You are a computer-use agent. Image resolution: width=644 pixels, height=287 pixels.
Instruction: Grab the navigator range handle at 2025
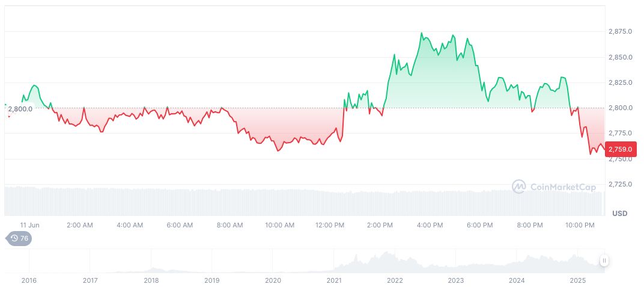click(604, 261)
